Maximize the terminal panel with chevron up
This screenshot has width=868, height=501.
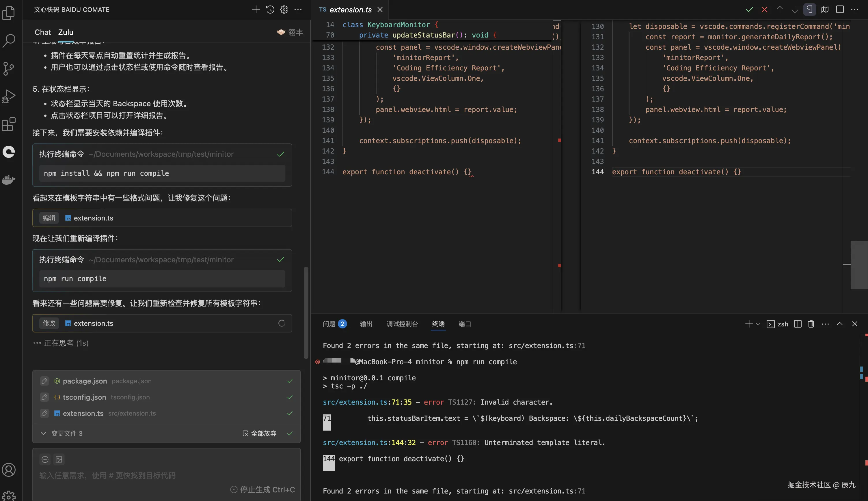click(839, 324)
